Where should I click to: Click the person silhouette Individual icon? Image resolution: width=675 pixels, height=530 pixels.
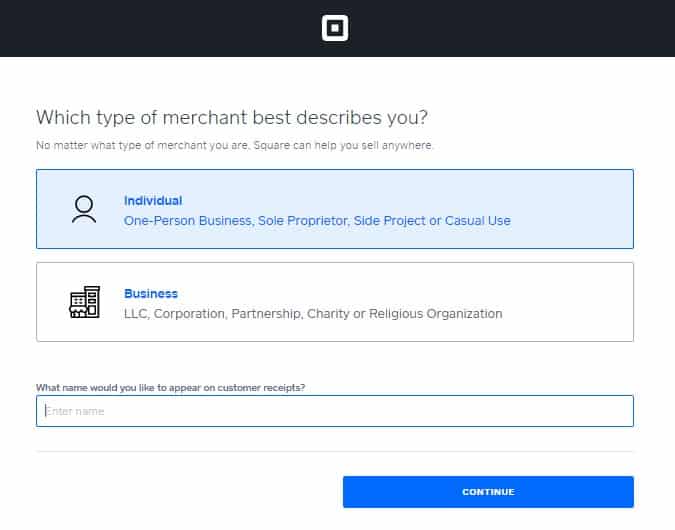point(84,209)
